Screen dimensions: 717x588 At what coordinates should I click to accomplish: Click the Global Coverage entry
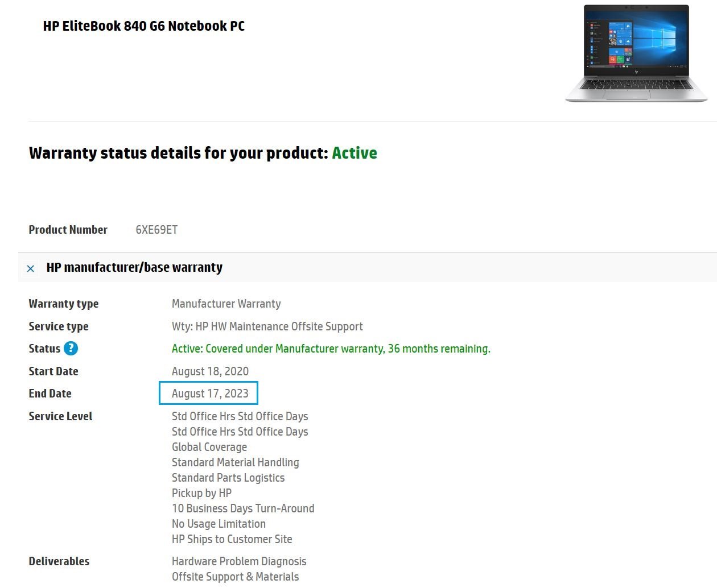coord(209,447)
